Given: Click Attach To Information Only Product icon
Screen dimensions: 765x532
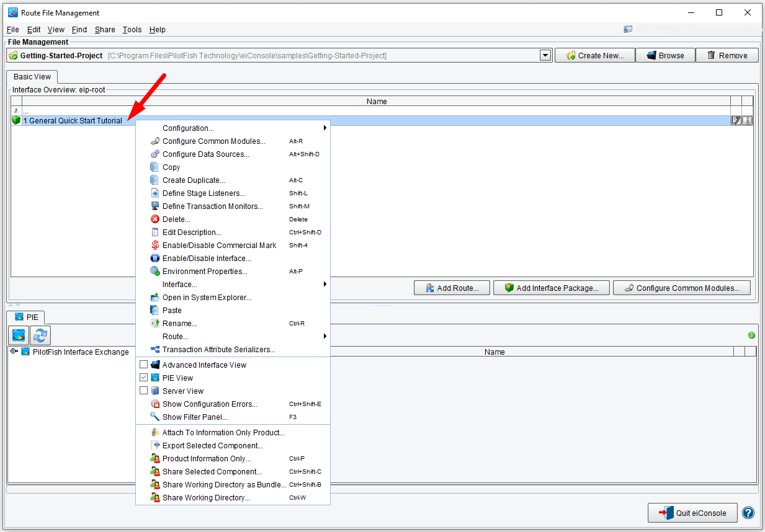Looking at the screenshot, I should click(155, 433).
